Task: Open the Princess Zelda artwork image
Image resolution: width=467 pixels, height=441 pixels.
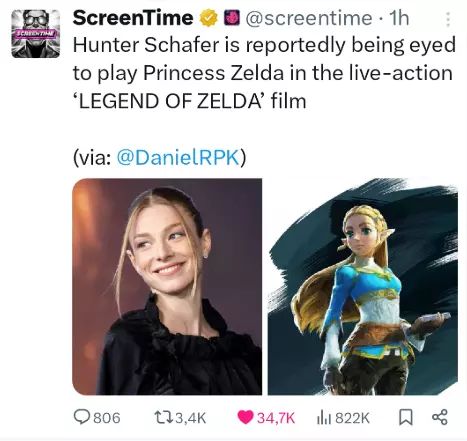Action: [363, 287]
